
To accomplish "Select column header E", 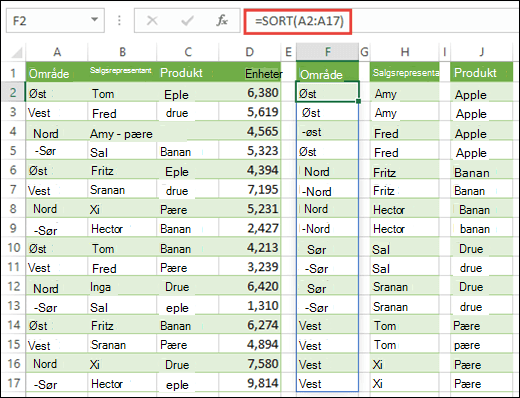I will coord(289,52).
